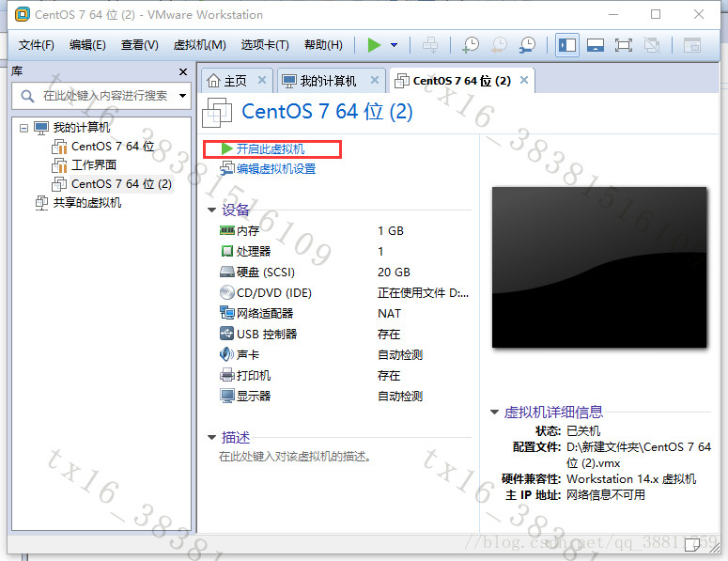Open the 编辑(E) menu
This screenshot has height=561, width=728.
[x=87, y=45]
